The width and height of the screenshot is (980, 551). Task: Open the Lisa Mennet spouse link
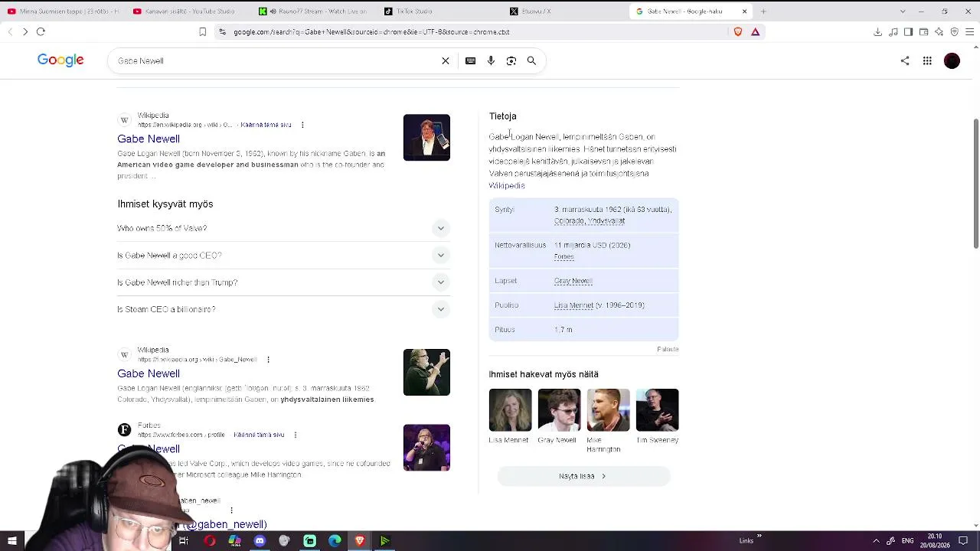coord(573,305)
